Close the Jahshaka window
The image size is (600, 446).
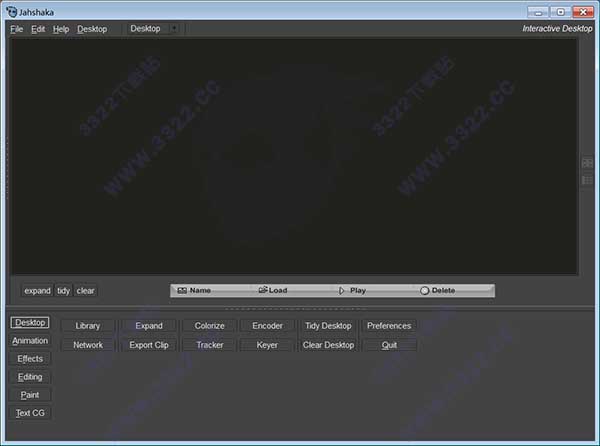[583, 12]
